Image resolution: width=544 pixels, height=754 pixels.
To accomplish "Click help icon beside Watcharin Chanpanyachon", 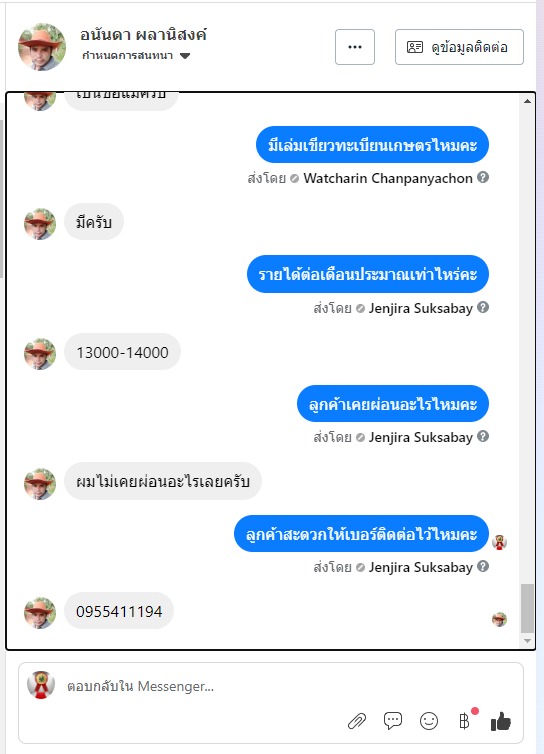I will pyautogui.click(x=483, y=177).
